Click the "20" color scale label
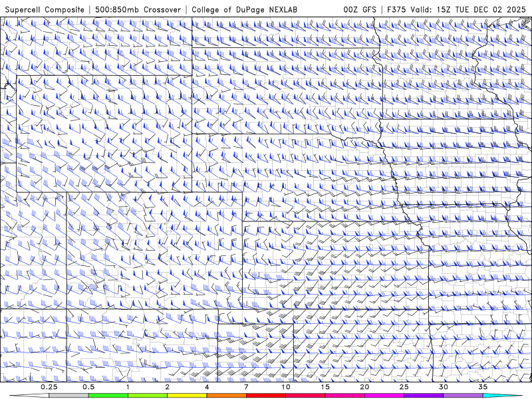This screenshot has height=399, width=532. [364, 387]
